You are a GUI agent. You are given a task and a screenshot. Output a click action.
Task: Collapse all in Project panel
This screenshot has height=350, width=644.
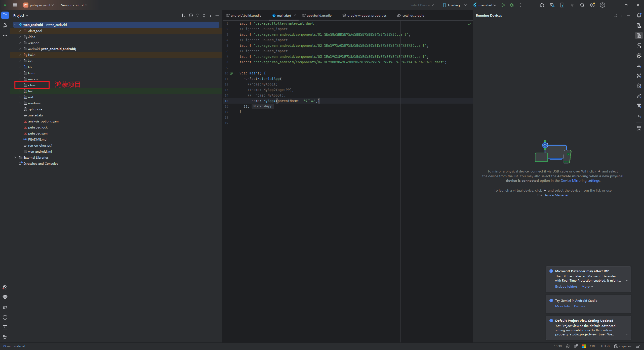coord(204,15)
